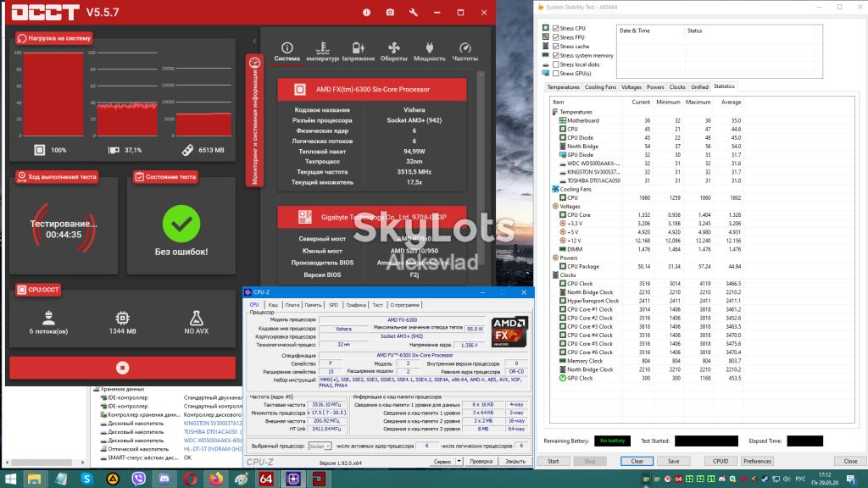The width and height of the screenshot is (868, 488).
Task: Click the Проверка button in CPU-Z
Action: [x=481, y=461]
